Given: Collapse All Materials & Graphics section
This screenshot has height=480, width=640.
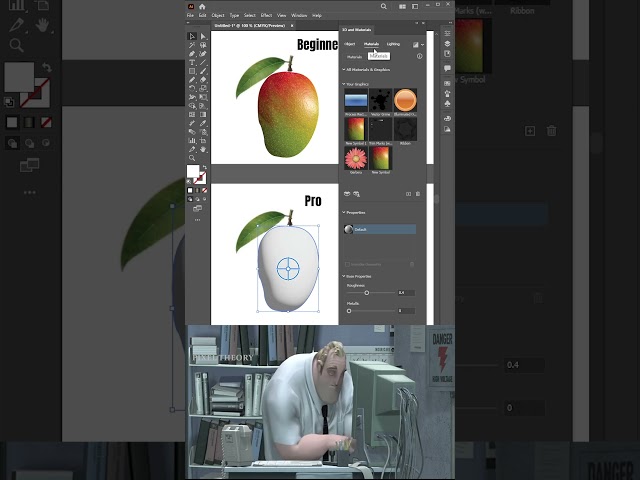Looking at the screenshot, I should pos(344,70).
